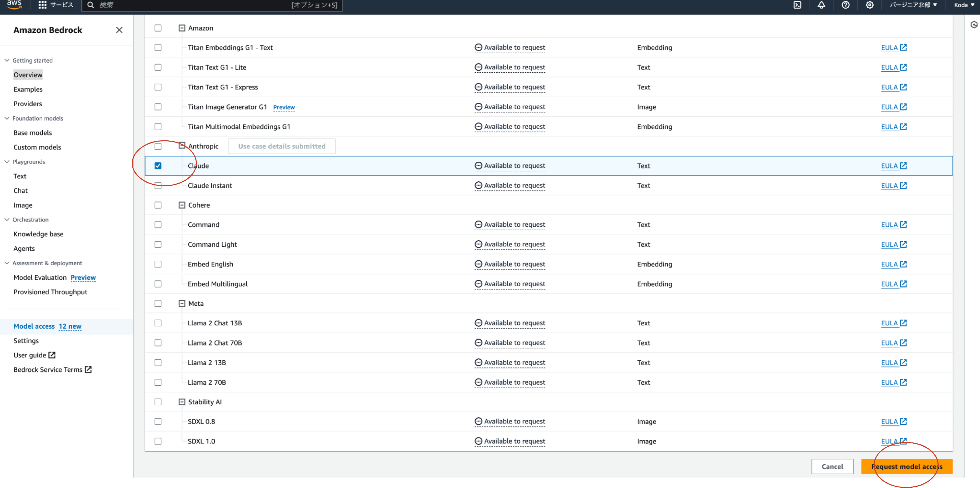Open the バージニア北部 region selector

912,5
